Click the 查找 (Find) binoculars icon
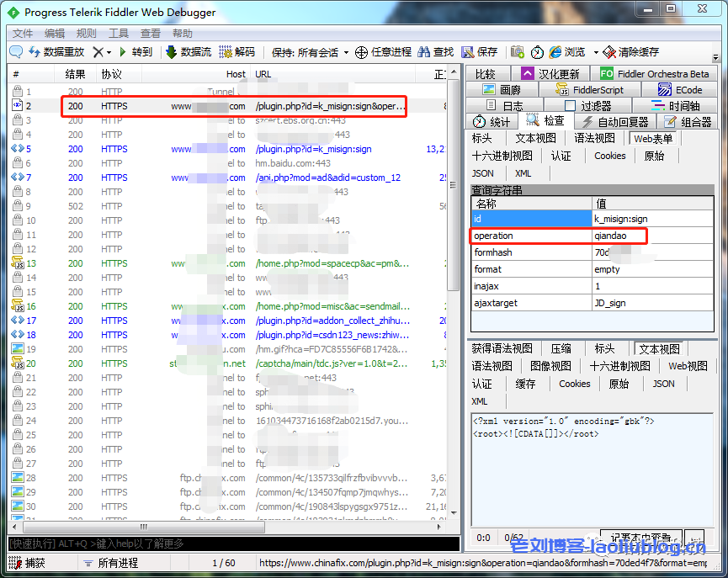 coord(422,52)
